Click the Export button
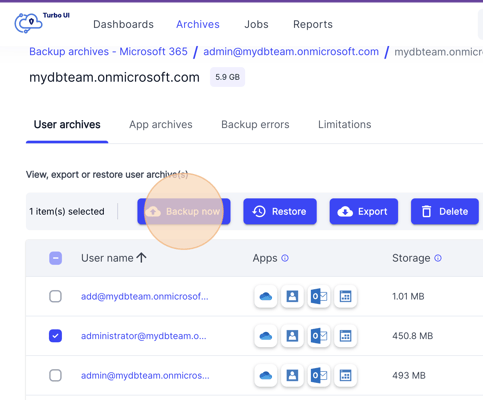 [x=364, y=211]
